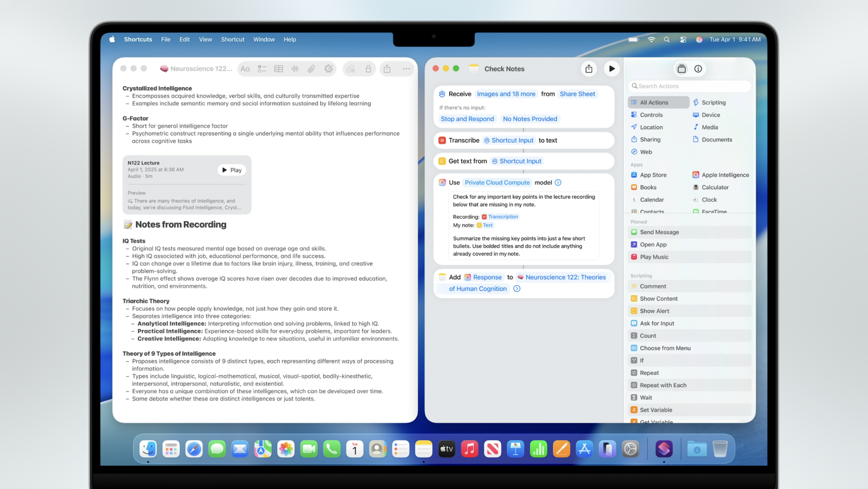Open the Window menu
The height and width of the screenshot is (489, 868).
[x=264, y=39]
